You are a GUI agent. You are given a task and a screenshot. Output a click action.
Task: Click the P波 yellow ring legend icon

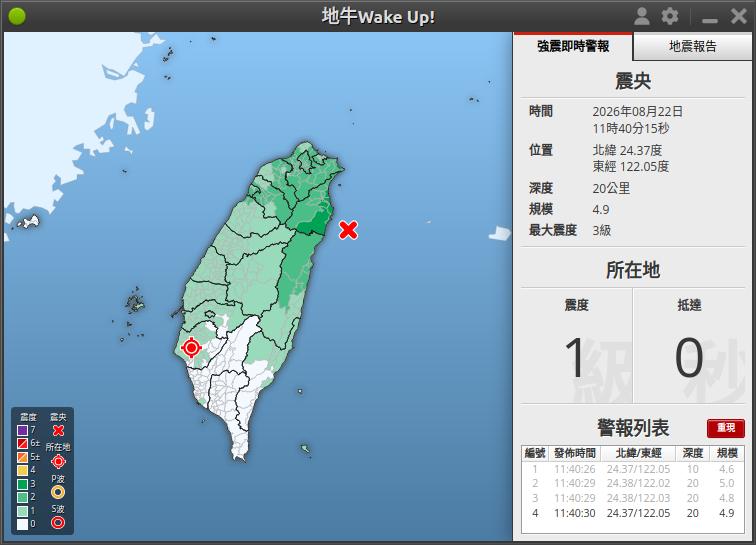pos(58,492)
